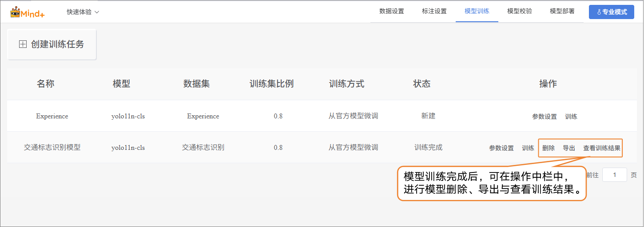Click the plus icon in 创建训练任务
Screen dimensions: 644x227
[23, 44]
